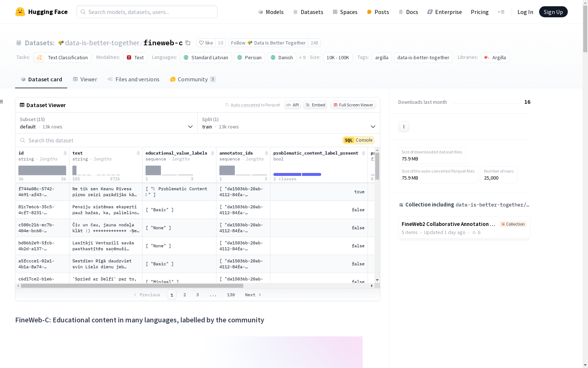Sort the educational_value_labels column
588x368 pixels.
pos(212,153)
